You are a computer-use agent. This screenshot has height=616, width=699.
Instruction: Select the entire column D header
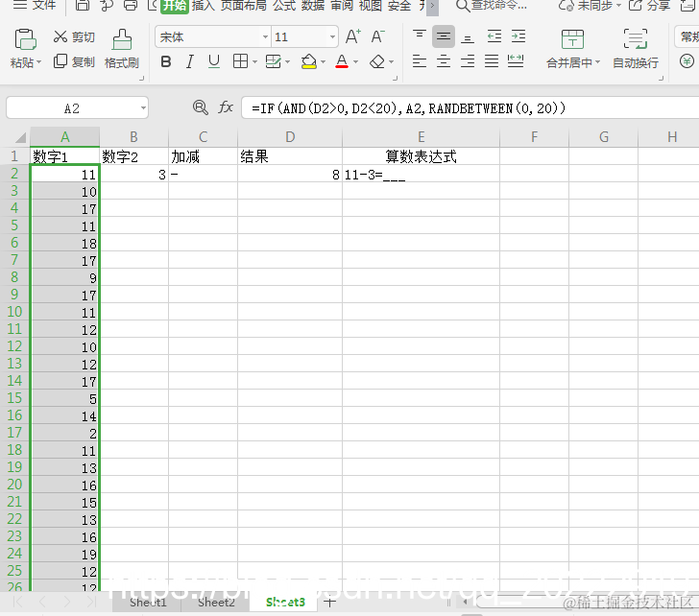290,137
